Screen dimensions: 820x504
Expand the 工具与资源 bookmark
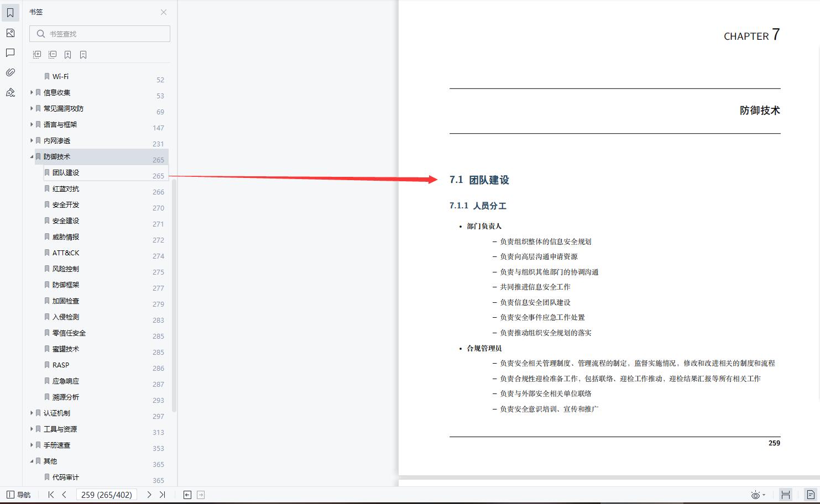[x=32, y=429]
